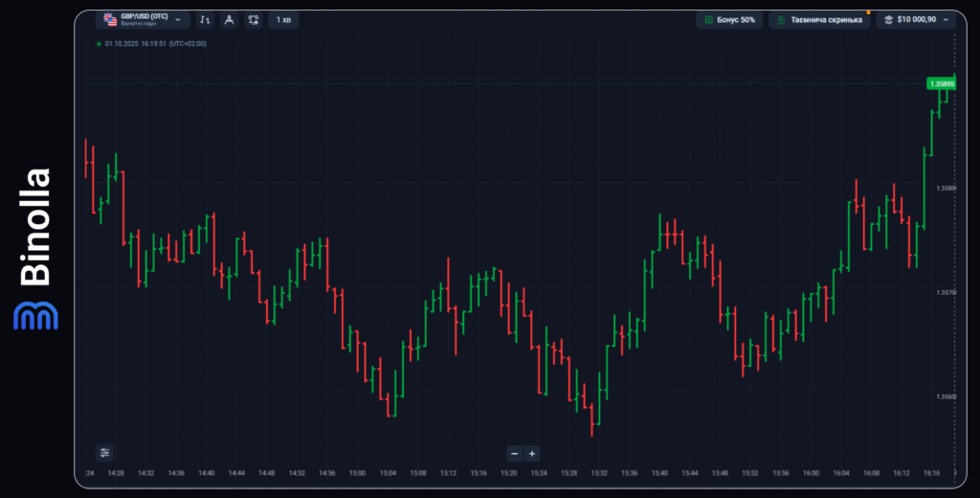The height and width of the screenshot is (498, 980).
Task: Zoom in the chart with plus
Action: click(x=532, y=453)
